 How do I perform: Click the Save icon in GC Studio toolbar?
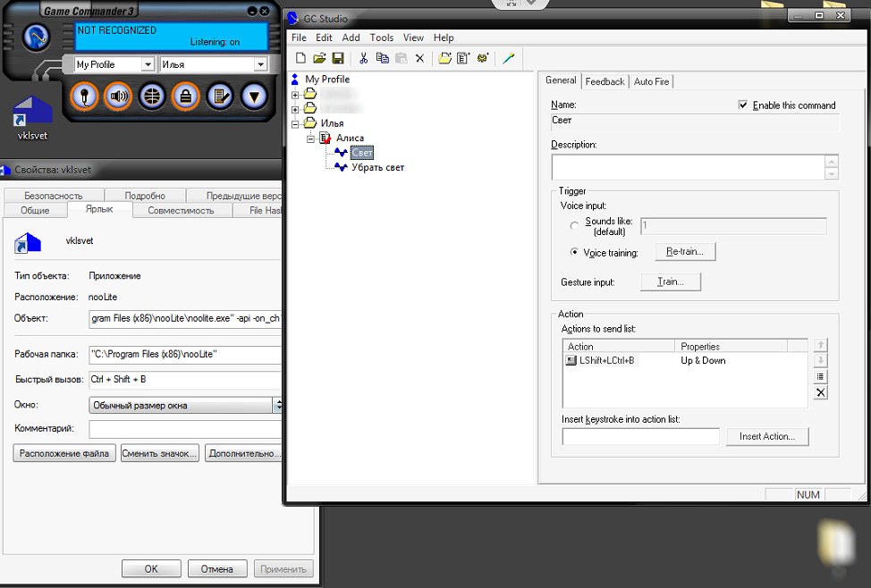[x=338, y=58]
